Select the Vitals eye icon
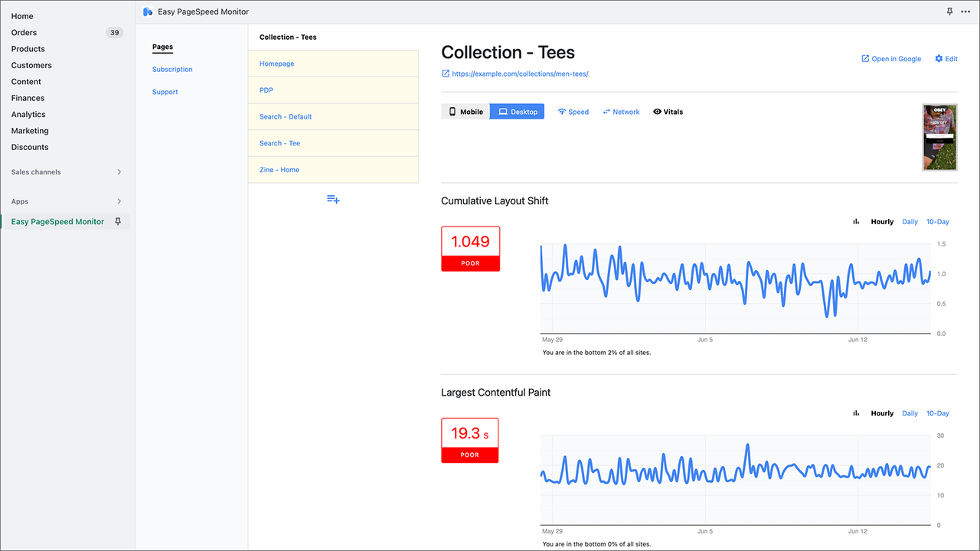The image size is (980, 551). (x=657, y=111)
